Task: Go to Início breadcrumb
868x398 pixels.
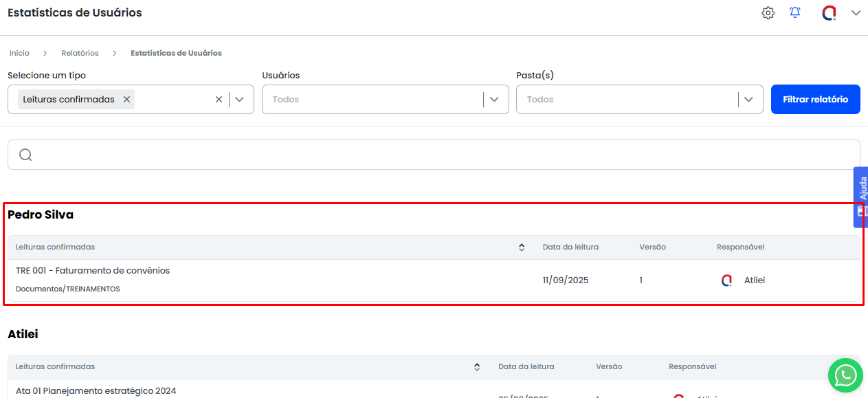Action: 19,53
